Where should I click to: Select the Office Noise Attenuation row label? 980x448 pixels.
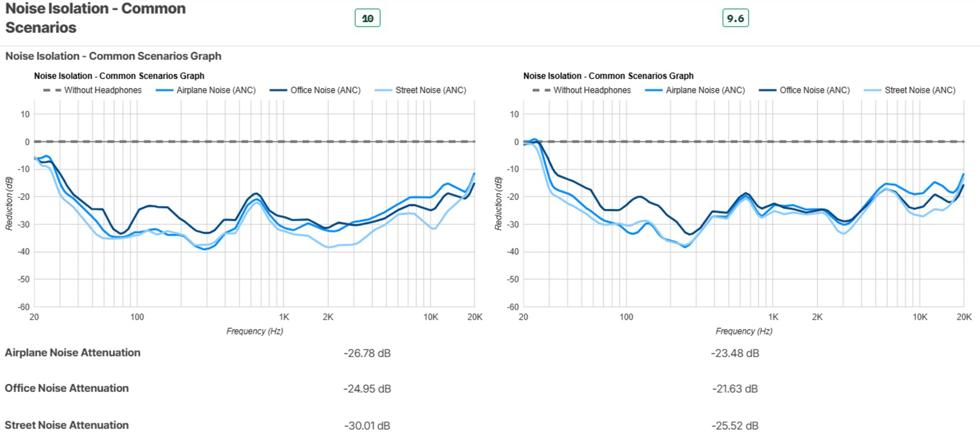pos(67,388)
